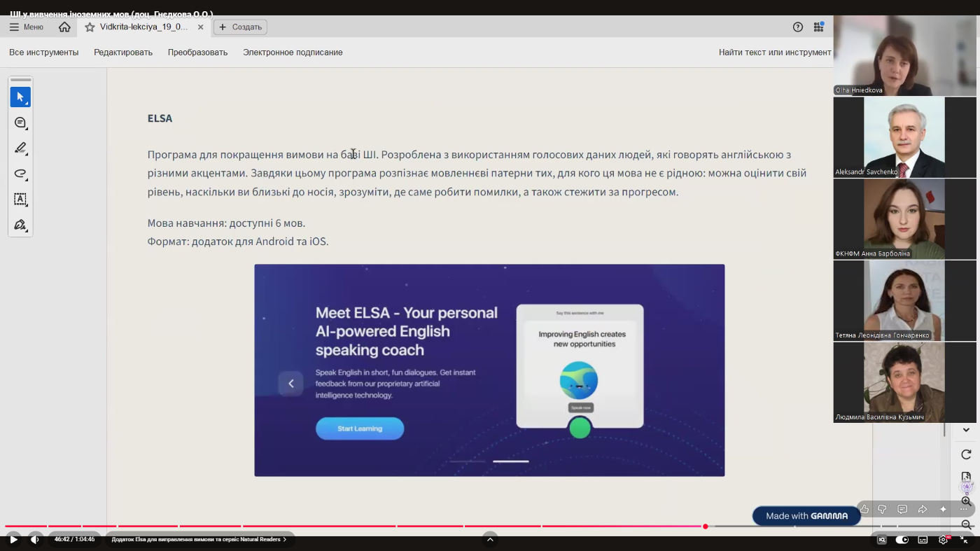
Task: Click the Создать new tab button
Action: click(240, 27)
